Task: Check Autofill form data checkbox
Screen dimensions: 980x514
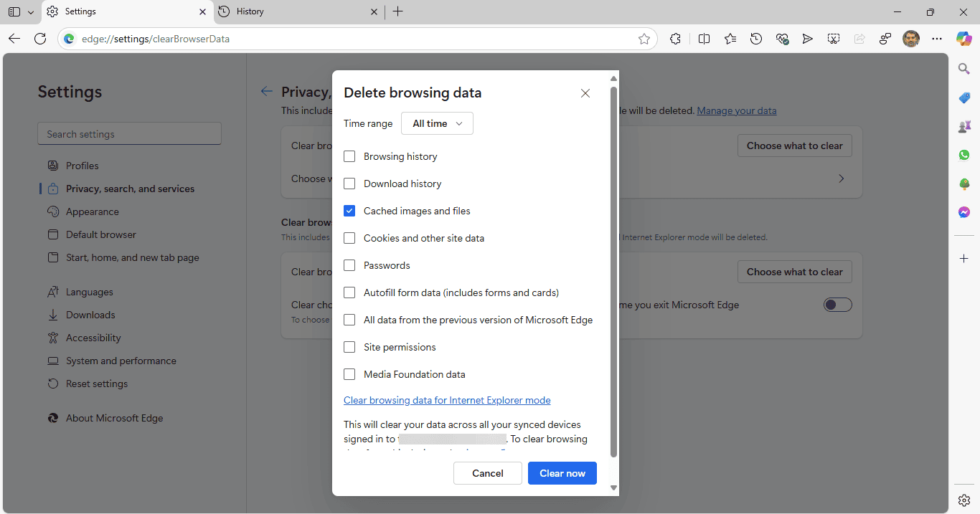Action: click(349, 292)
